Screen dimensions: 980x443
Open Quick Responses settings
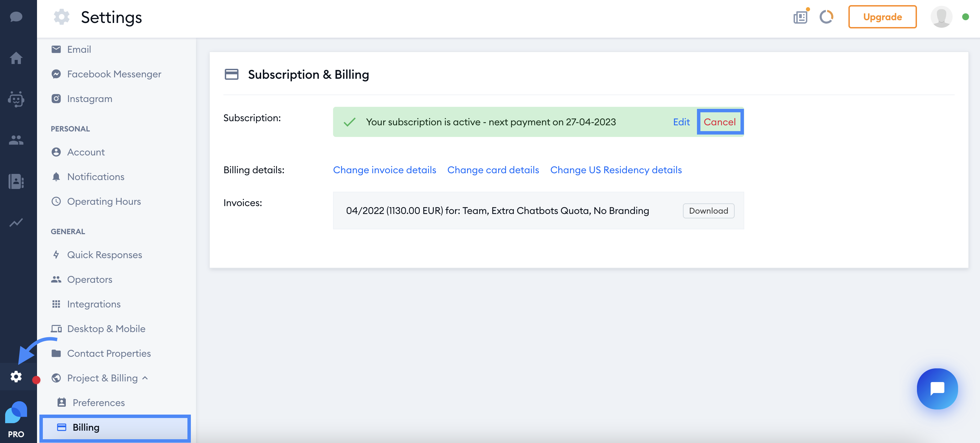pos(97,255)
